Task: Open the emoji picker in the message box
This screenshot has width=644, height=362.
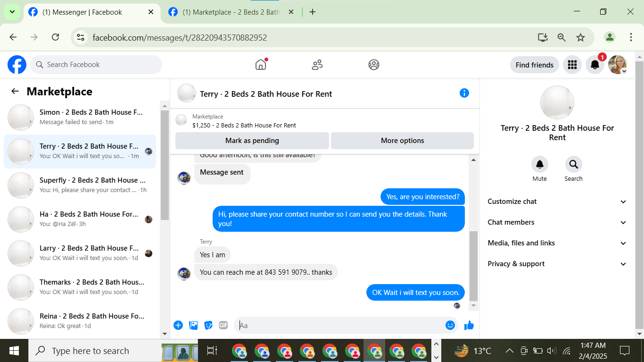Action: (x=450, y=325)
